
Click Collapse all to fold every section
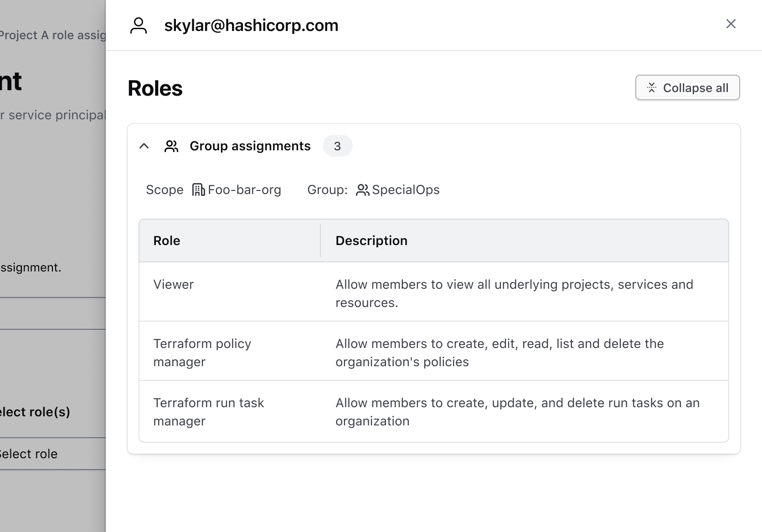pos(687,87)
